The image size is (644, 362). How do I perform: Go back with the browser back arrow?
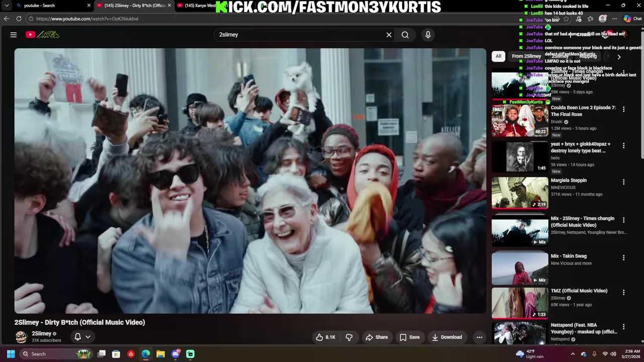(x=7, y=19)
